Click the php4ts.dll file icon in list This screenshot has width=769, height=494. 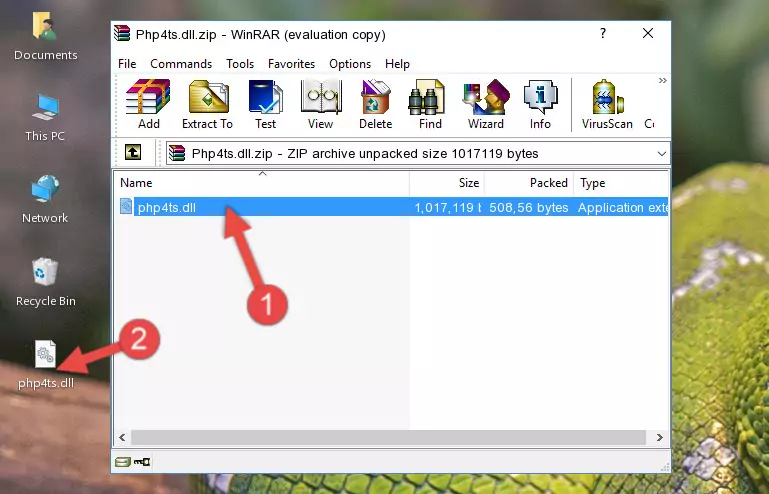pyautogui.click(x=126, y=207)
